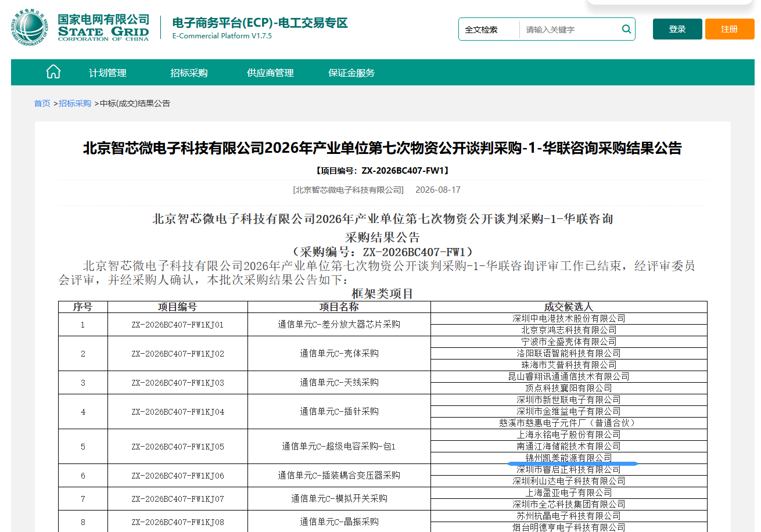The height and width of the screenshot is (532, 761).
Task: Click candidate 深圳市睿启正科技有限公司
Action: click(569, 469)
